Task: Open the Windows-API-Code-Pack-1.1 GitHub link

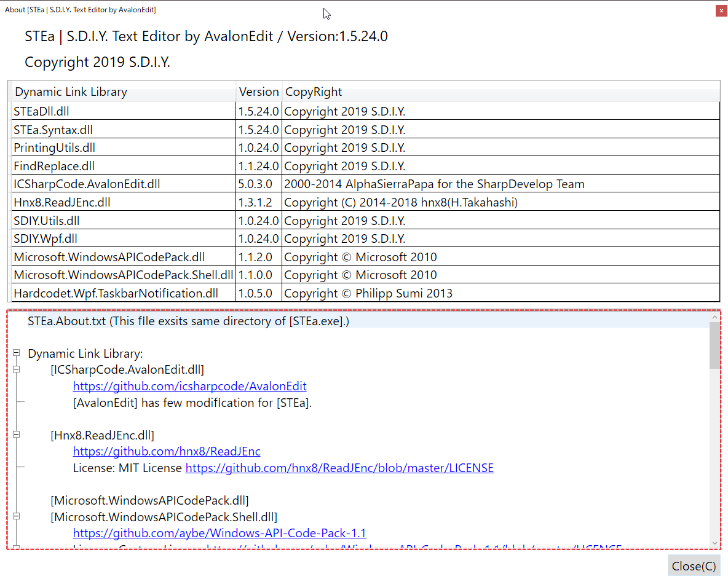Action: (219, 533)
